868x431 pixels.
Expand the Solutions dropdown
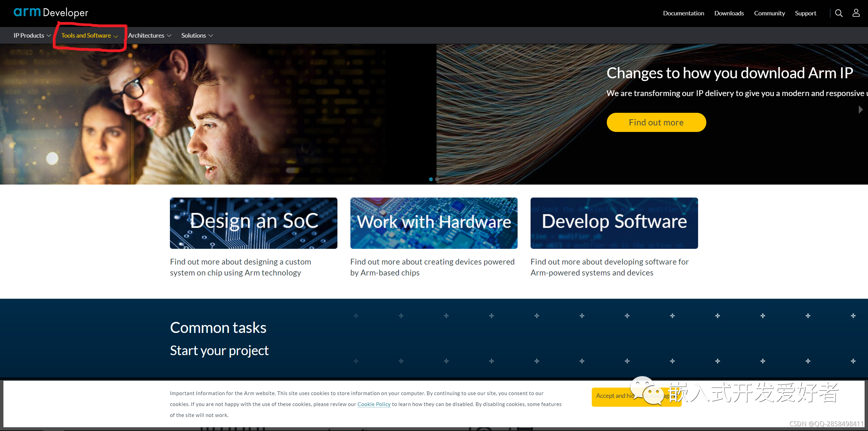coord(197,36)
